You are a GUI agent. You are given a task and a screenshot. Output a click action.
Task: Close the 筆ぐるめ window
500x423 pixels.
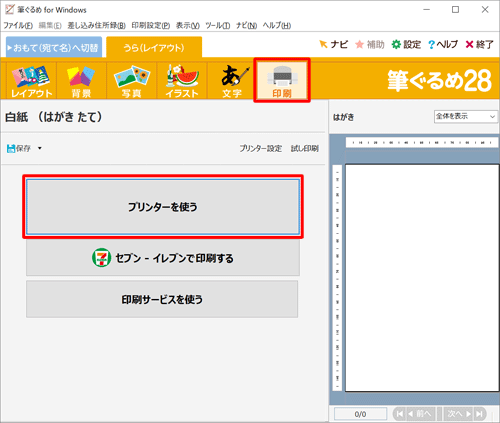click(485, 10)
